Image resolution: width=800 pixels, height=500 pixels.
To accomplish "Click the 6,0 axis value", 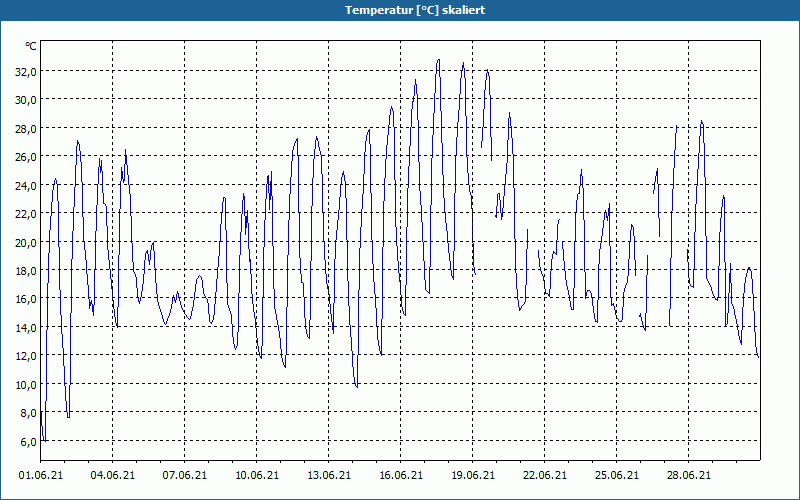I will click(28, 442).
